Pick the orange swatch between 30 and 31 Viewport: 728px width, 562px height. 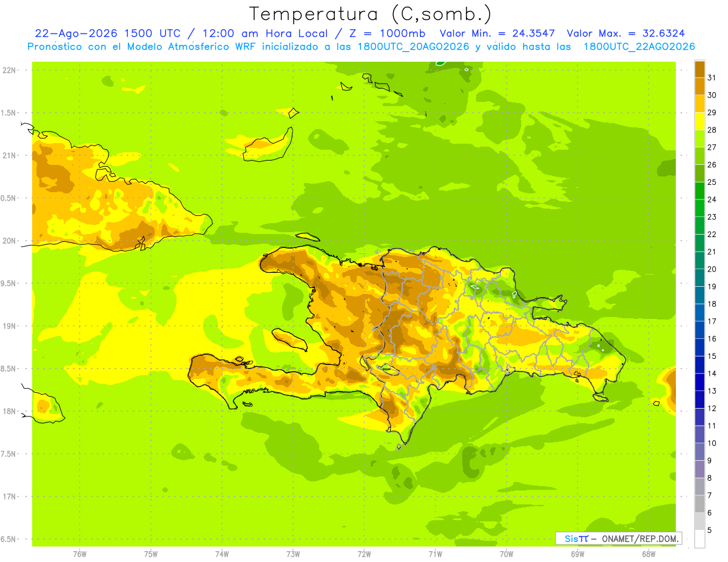coord(699,86)
